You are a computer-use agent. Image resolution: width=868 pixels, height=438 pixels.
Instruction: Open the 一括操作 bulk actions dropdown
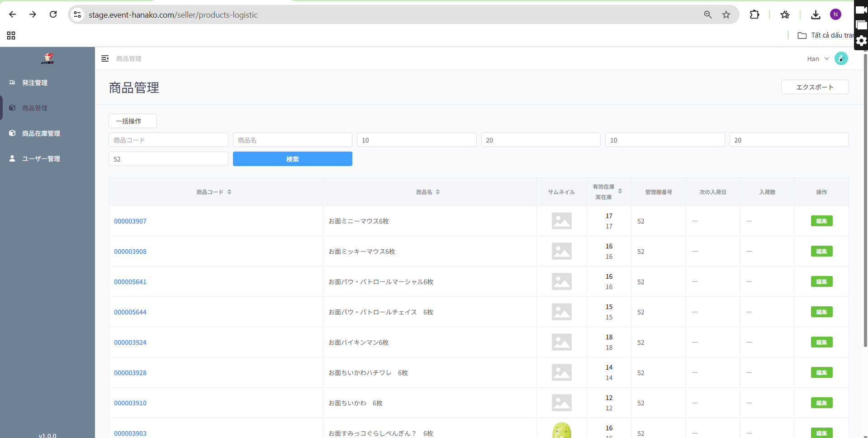point(133,121)
